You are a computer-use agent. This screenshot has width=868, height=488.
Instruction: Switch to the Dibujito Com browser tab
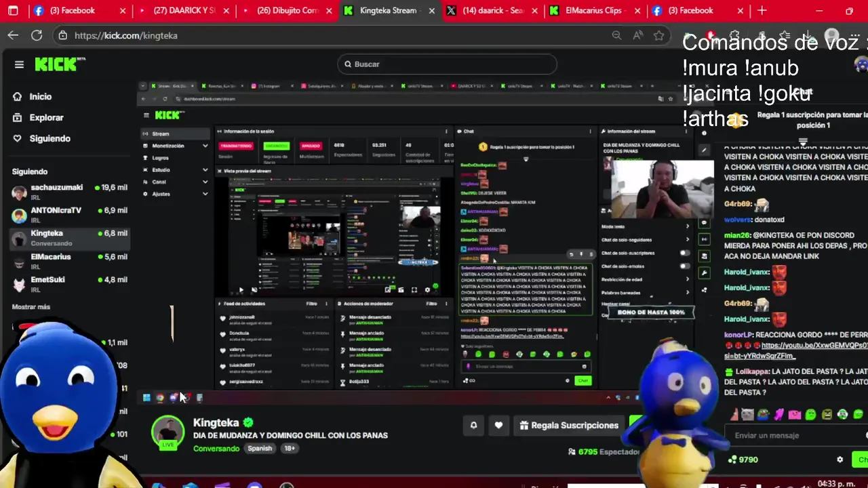pyautogui.click(x=287, y=11)
